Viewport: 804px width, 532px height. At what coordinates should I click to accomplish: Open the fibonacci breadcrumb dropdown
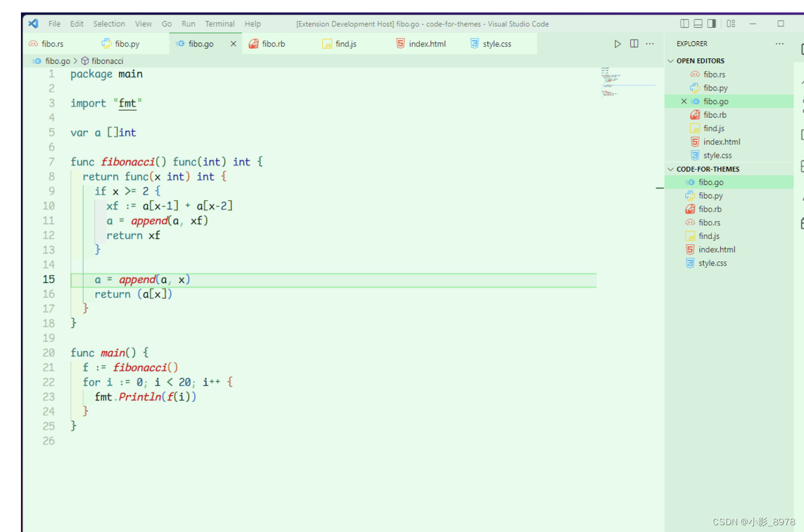click(106, 61)
